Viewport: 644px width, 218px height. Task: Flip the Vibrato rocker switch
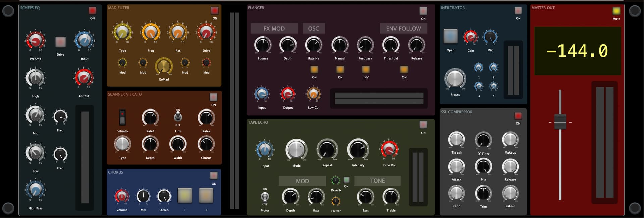(122, 117)
